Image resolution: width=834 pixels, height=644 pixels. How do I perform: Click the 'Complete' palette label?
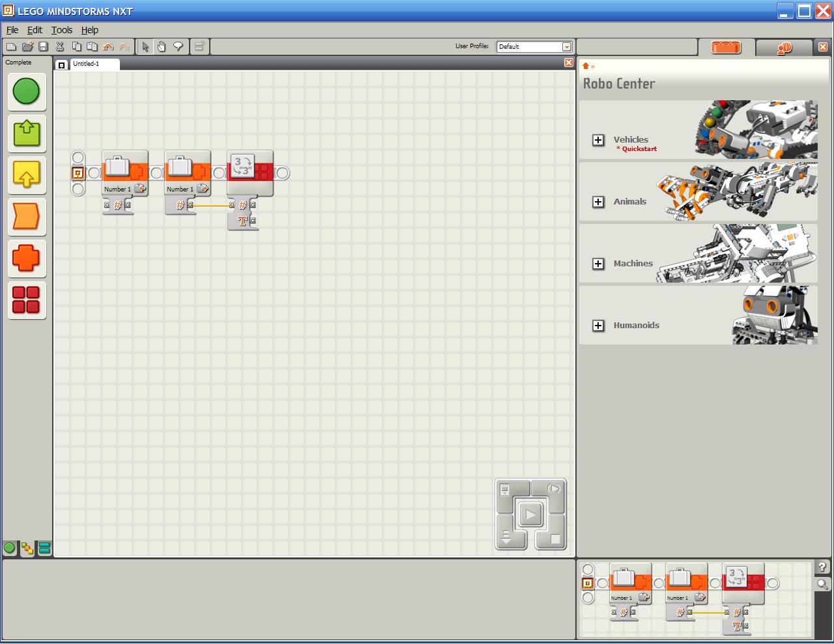tap(18, 63)
